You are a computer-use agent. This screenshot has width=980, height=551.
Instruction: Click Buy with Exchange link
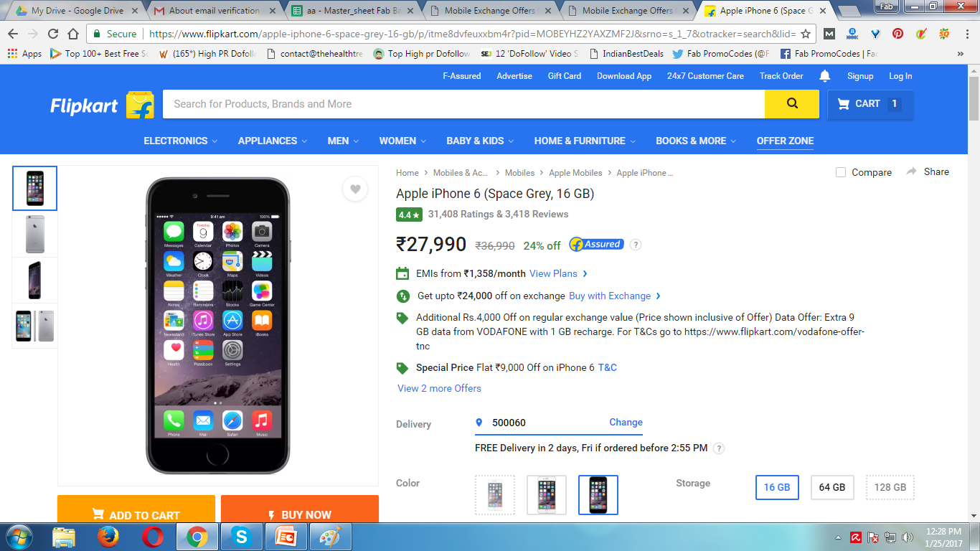(x=615, y=296)
